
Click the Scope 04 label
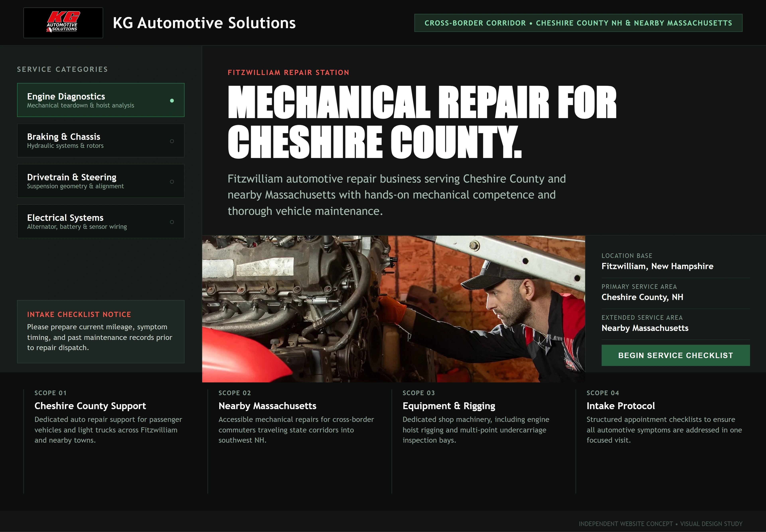(x=603, y=393)
